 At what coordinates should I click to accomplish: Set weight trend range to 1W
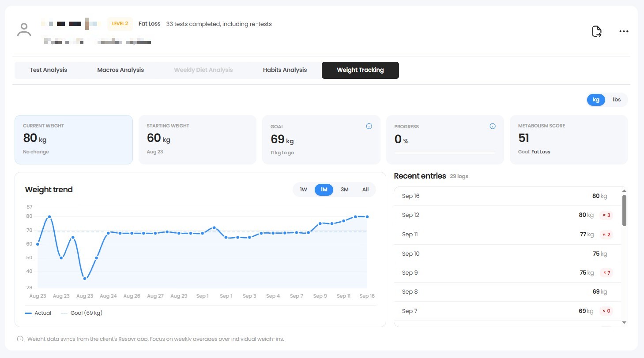point(303,190)
